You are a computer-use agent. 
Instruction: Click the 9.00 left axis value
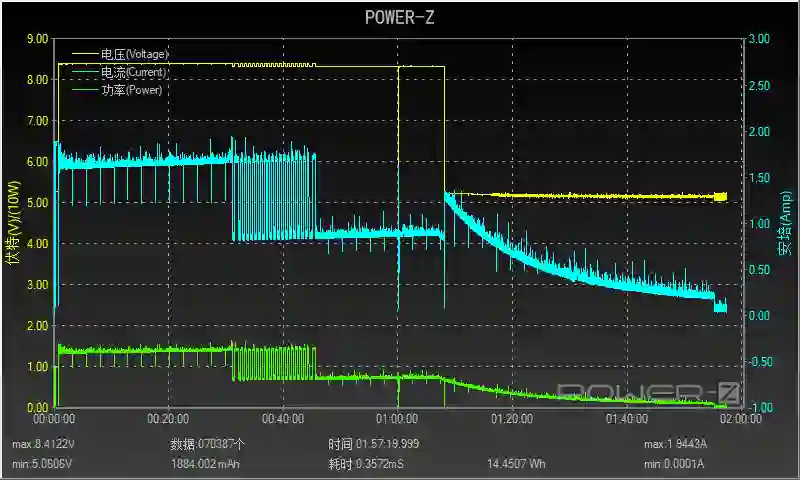point(37,39)
